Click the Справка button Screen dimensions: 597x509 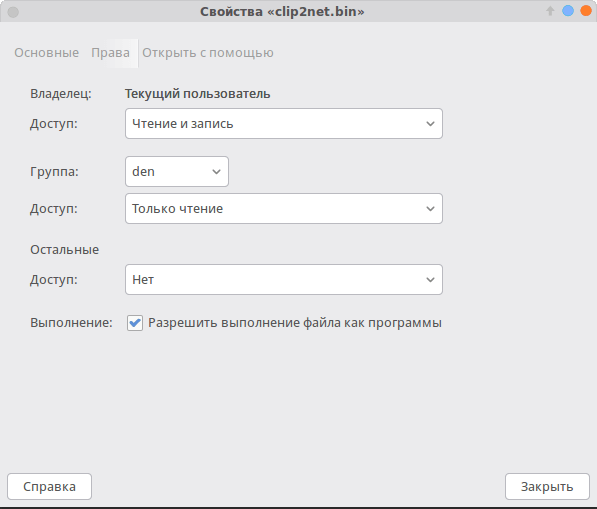(49, 486)
